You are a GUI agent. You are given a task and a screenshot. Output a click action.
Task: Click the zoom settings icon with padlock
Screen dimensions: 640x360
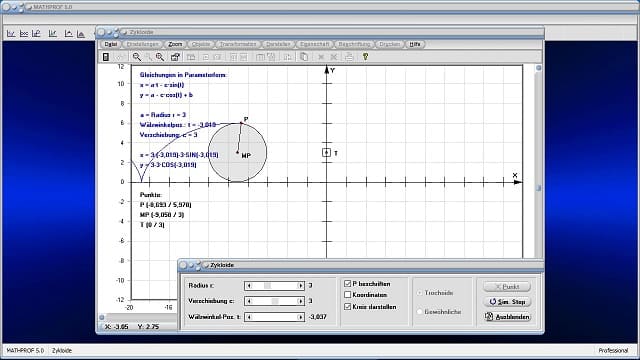point(175,57)
